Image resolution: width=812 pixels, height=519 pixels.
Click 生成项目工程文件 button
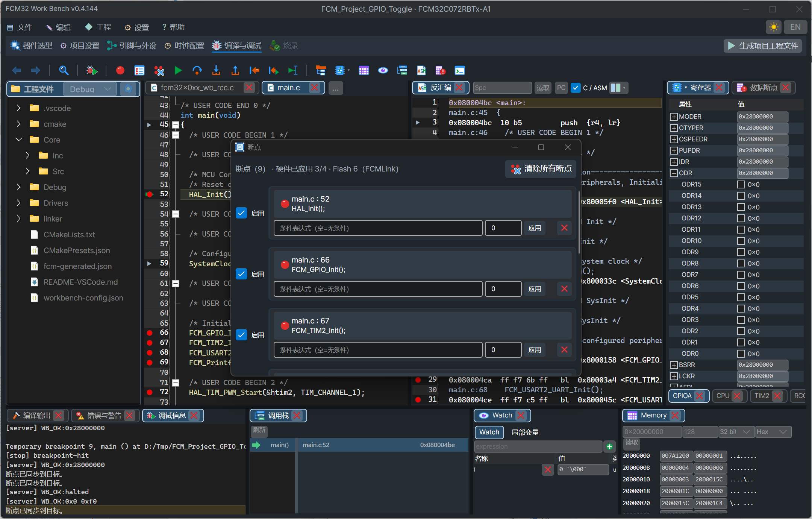click(x=763, y=46)
